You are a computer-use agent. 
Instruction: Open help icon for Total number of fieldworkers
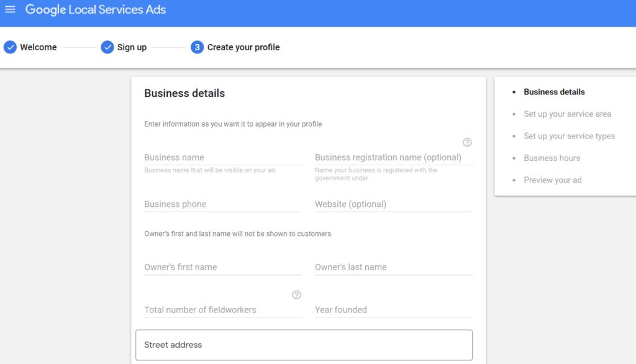(296, 295)
